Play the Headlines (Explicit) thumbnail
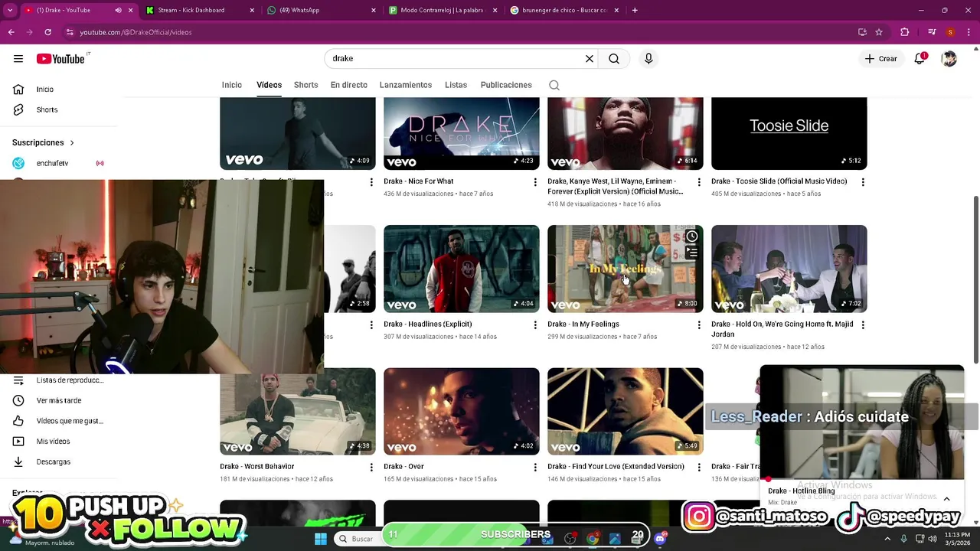980x551 pixels. tap(462, 269)
